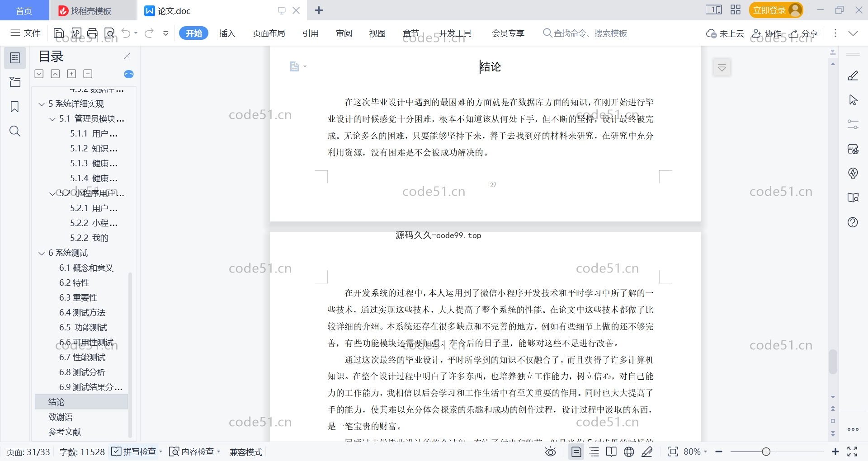The width and height of the screenshot is (868, 461).
Task: Click the 立即登录 login button
Action: (776, 10)
